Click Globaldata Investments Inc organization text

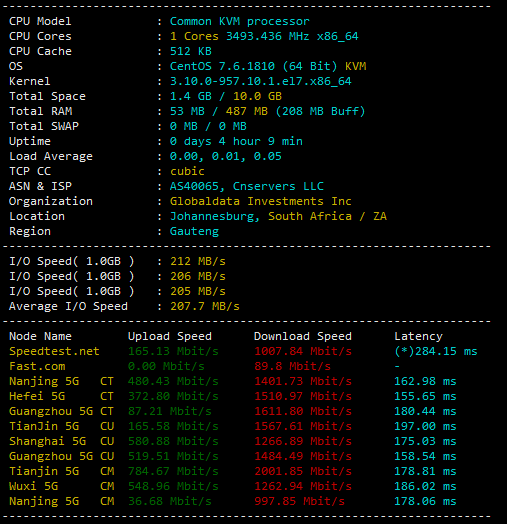261,201
